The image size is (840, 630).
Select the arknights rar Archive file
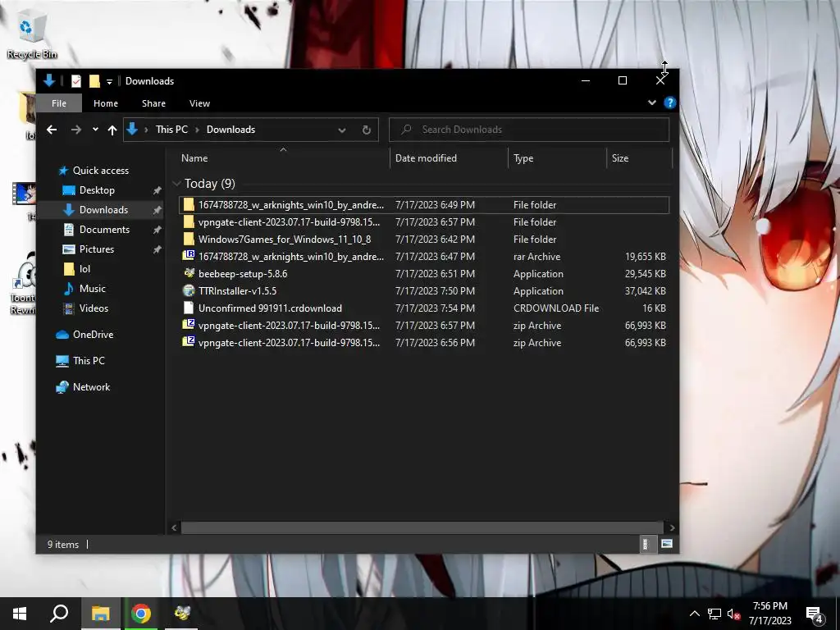click(x=424, y=257)
